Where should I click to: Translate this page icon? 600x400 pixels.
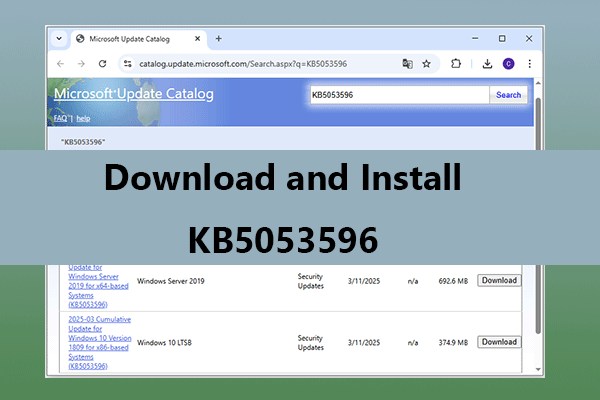(x=407, y=64)
